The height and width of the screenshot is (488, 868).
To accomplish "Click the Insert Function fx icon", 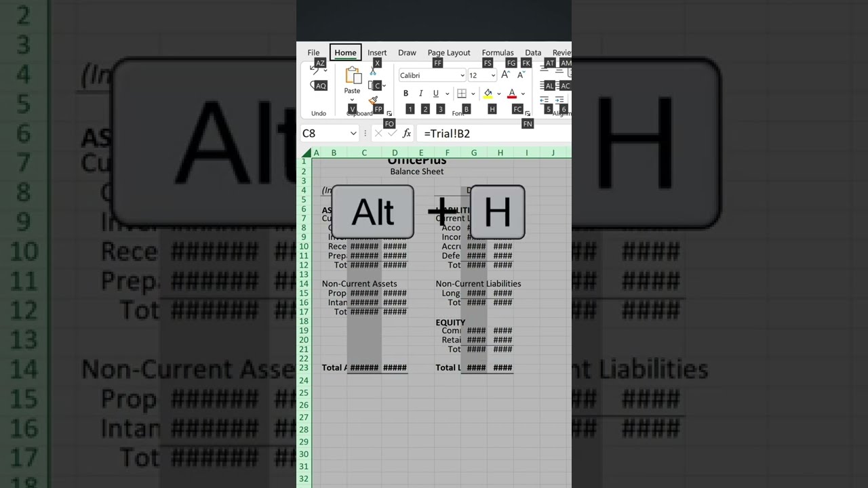I will tap(407, 134).
